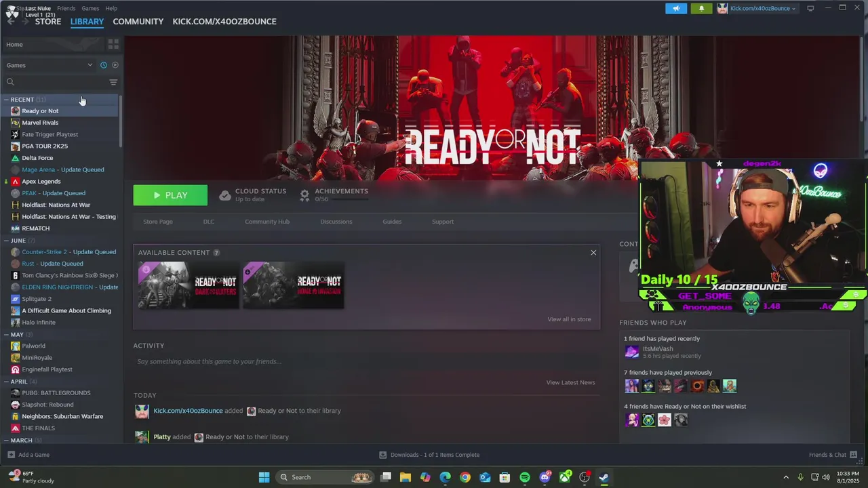Click the Marvel Rivals game icon
This screenshot has width=868, height=488.
(x=16, y=123)
